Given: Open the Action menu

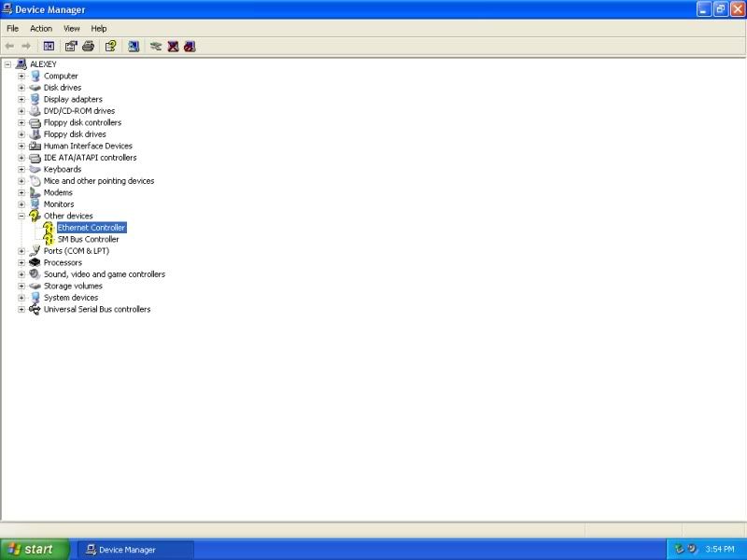Looking at the screenshot, I should [41, 29].
